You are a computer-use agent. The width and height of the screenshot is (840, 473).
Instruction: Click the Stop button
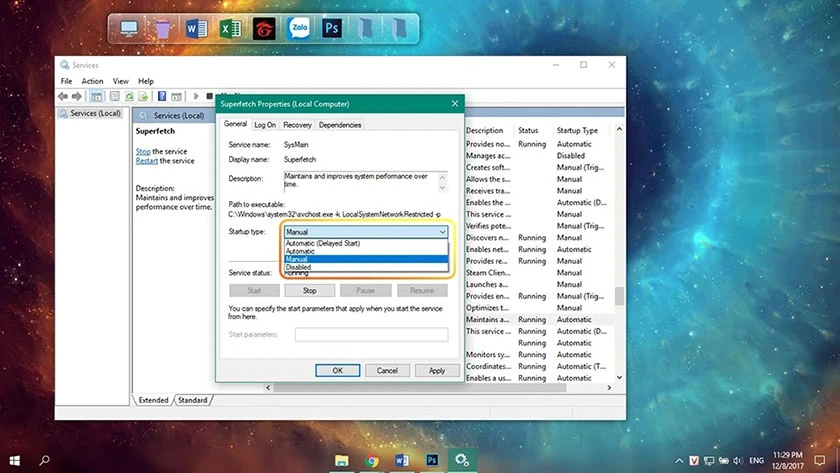[310, 290]
